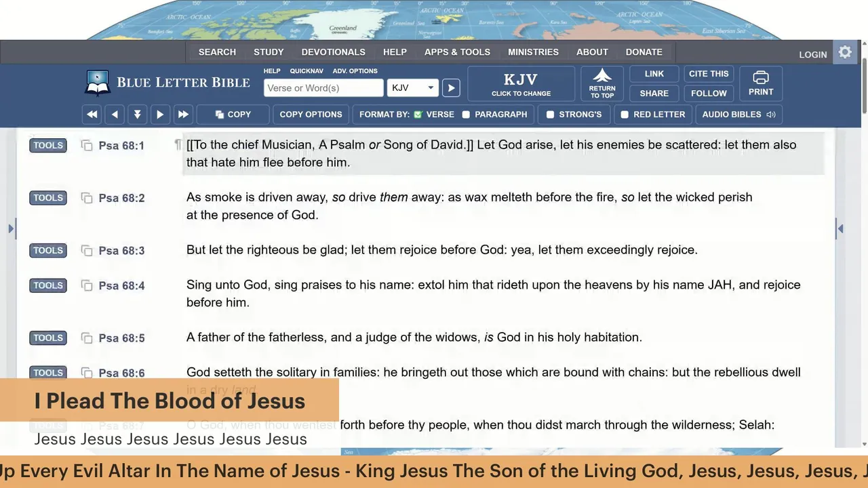Open TOOLS for Psa 68:3
This screenshot has width=868, height=488.
[x=48, y=251]
